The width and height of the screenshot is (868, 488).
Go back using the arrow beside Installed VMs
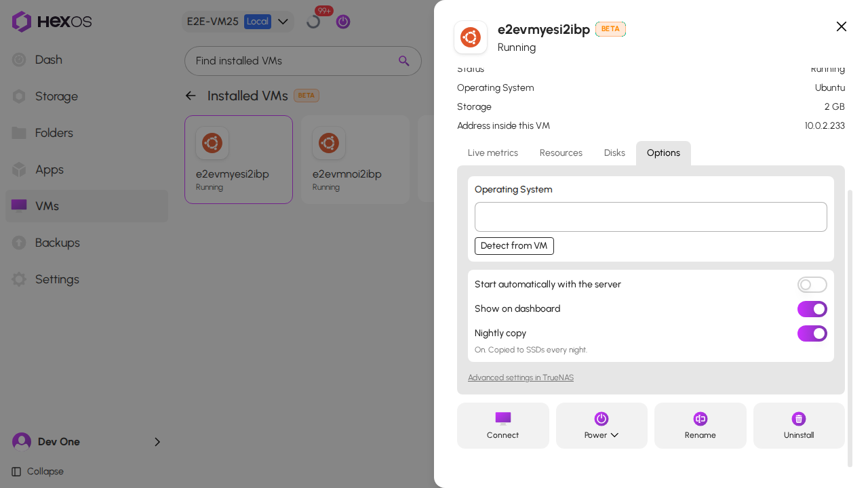tap(191, 96)
